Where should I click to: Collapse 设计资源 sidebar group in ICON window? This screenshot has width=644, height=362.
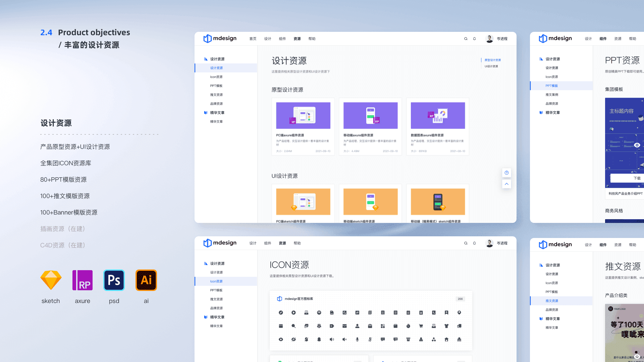pyautogui.click(x=217, y=263)
